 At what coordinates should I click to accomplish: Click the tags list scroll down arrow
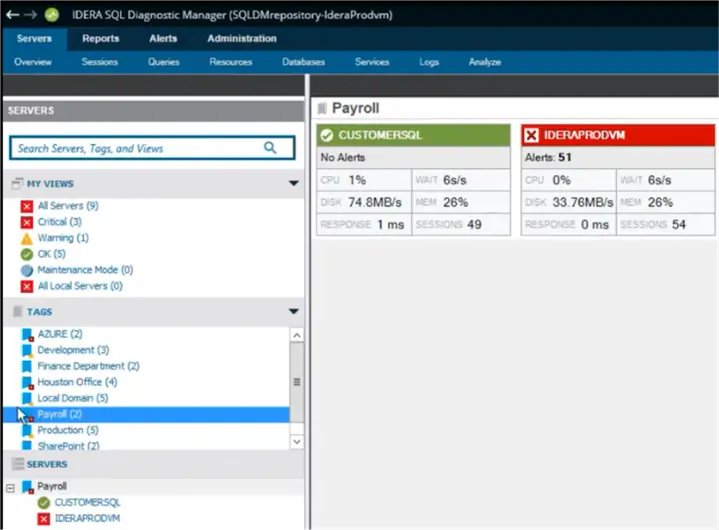coord(297,442)
